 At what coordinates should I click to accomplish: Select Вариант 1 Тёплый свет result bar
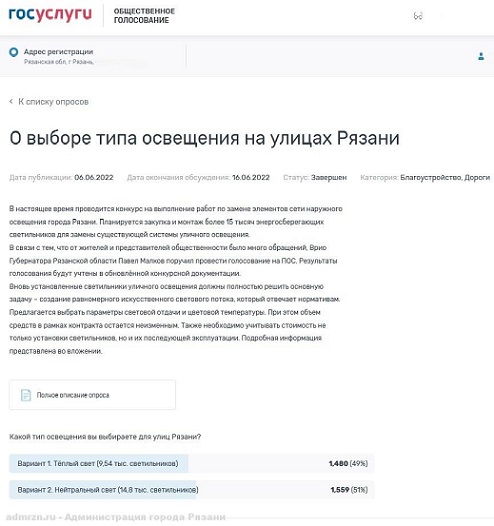coord(191,463)
